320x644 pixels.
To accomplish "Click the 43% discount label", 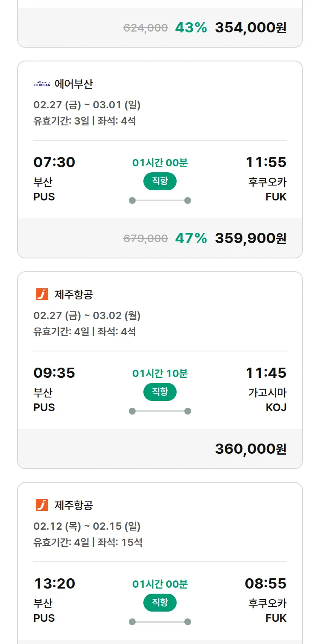I will 191,28.
